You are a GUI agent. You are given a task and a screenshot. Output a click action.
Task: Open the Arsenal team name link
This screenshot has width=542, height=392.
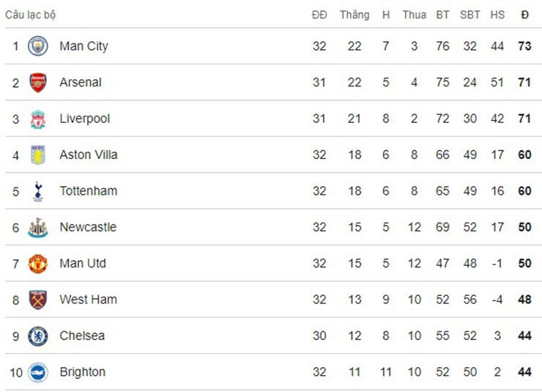tap(81, 83)
